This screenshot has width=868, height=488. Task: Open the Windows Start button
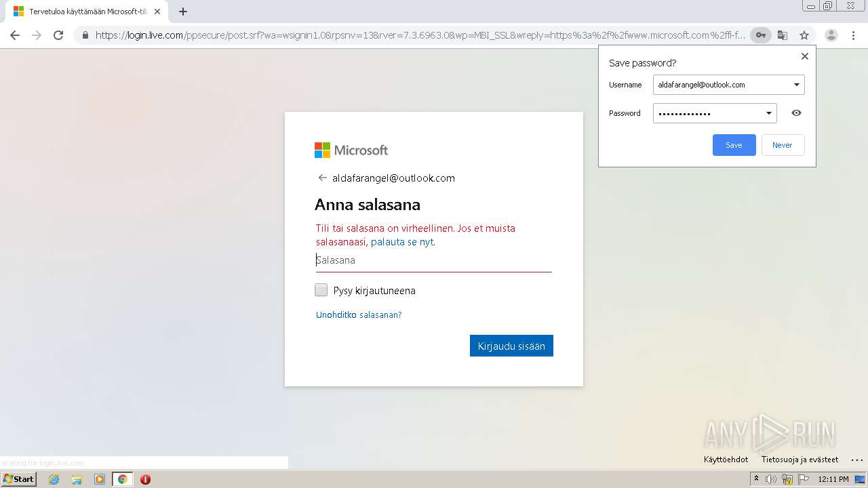click(19, 479)
